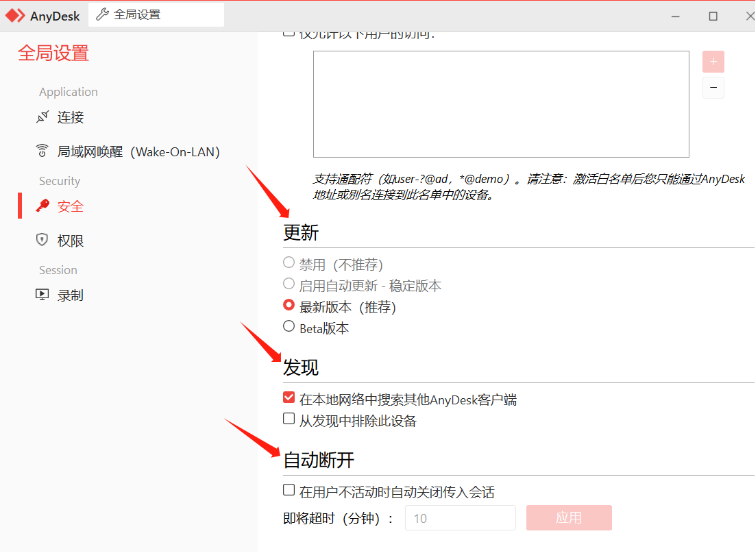Click the Wake-On-LAN wifi icon
Image resolution: width=755 pixels, height=552 pixels.
(x=42, y=151)
